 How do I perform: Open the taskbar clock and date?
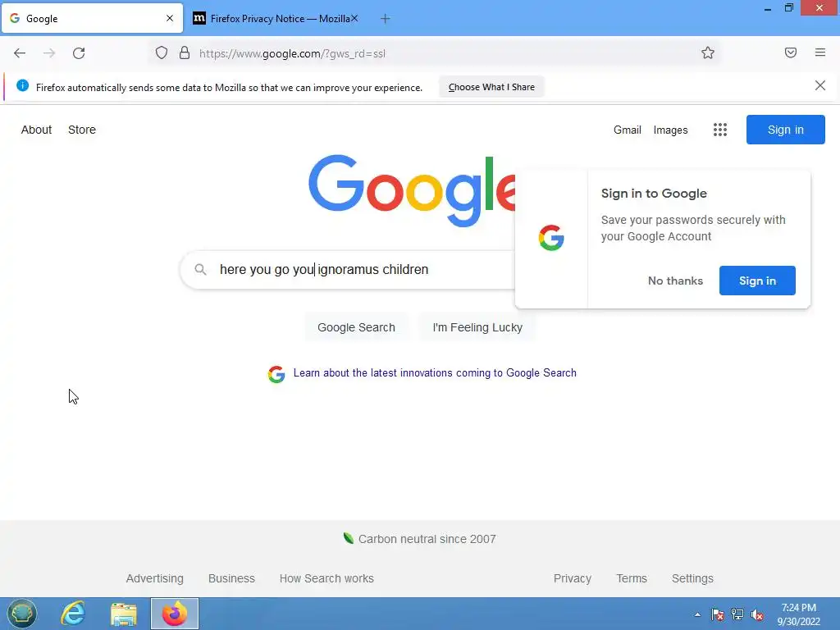click(798, 614)
